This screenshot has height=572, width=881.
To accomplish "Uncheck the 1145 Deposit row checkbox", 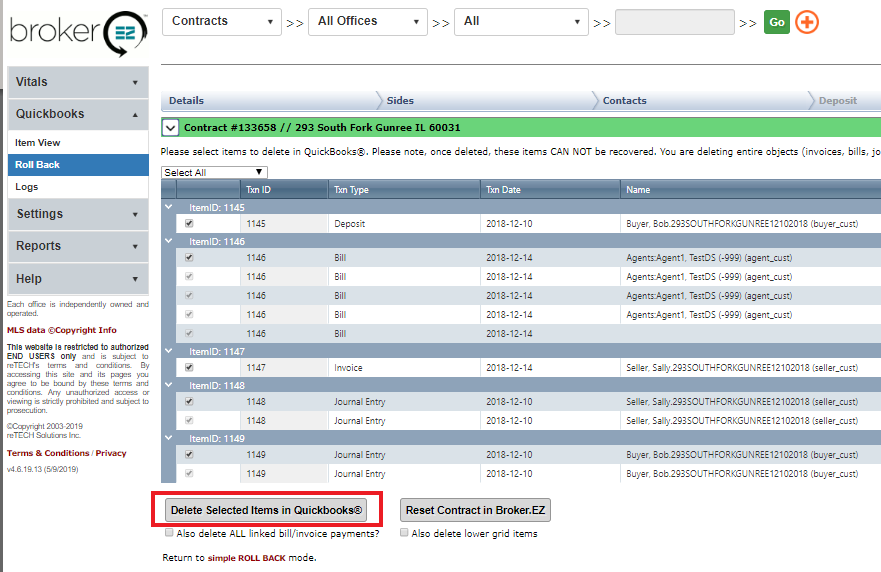I will click(x=189, y=224).
